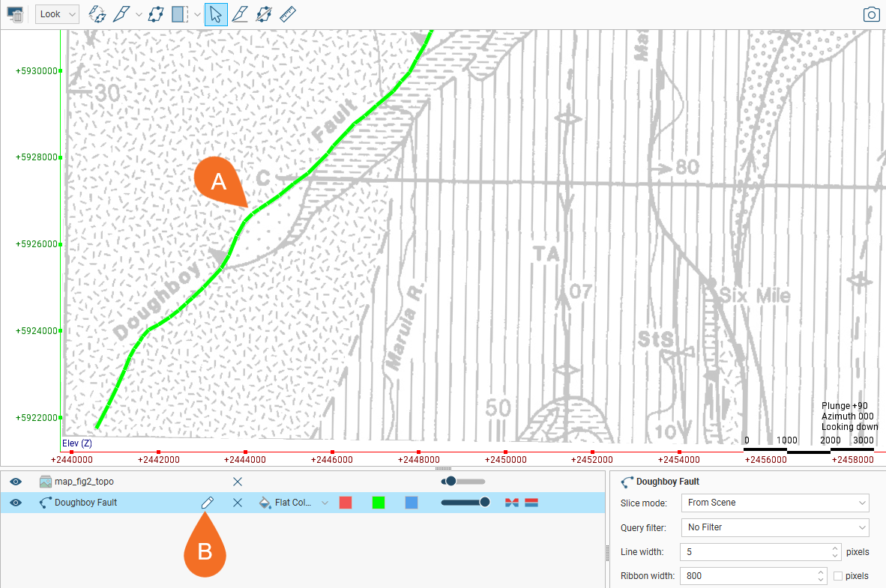Open the Slice mode dropdown
The width and height of the screenshot is (886, 588).
tap(774, 503)
